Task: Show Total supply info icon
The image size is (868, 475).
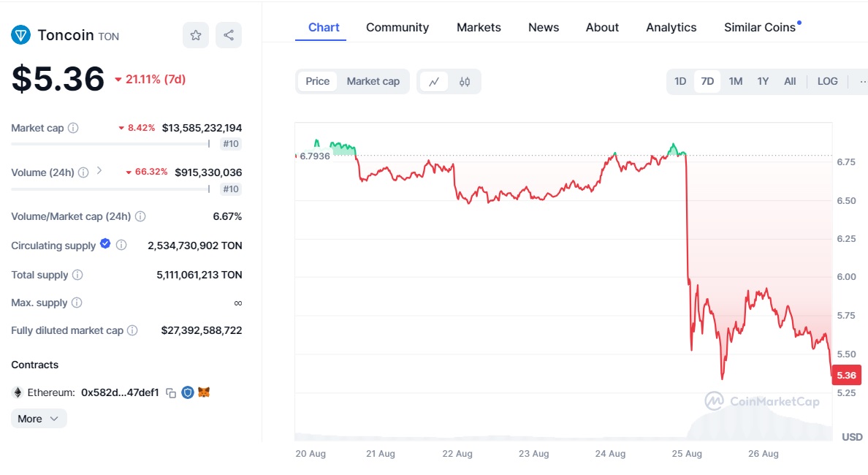Action: [x=77, y=275]
